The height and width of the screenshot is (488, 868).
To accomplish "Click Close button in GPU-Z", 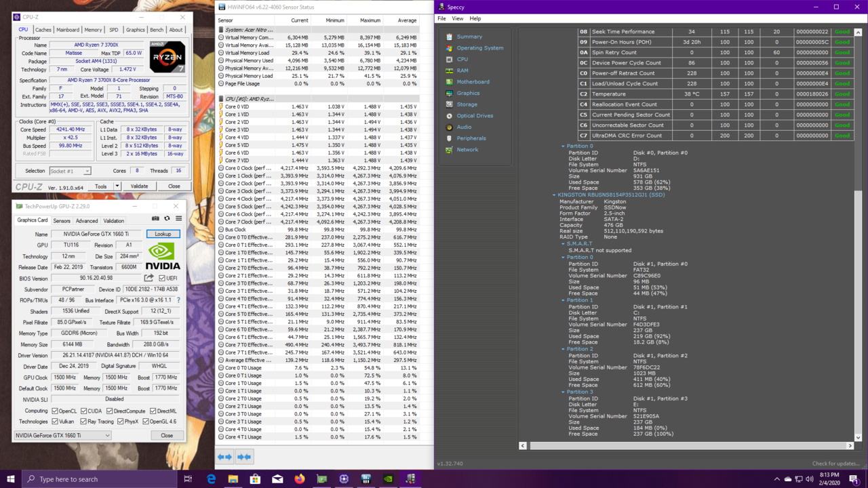I will (167, 435).
